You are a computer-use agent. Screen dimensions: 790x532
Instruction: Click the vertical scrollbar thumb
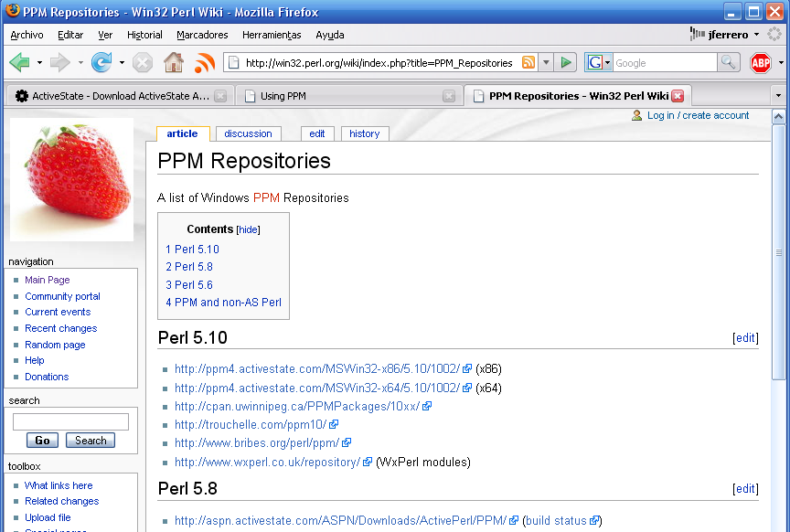[778, 252]
